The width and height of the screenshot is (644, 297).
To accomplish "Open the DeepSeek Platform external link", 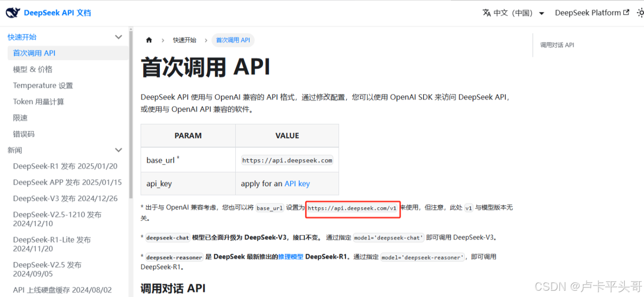I will click(592, 13).
